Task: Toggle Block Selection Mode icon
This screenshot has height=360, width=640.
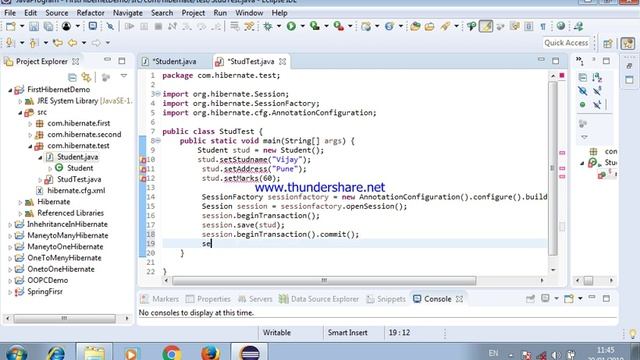Action: [x=529, y=27]
